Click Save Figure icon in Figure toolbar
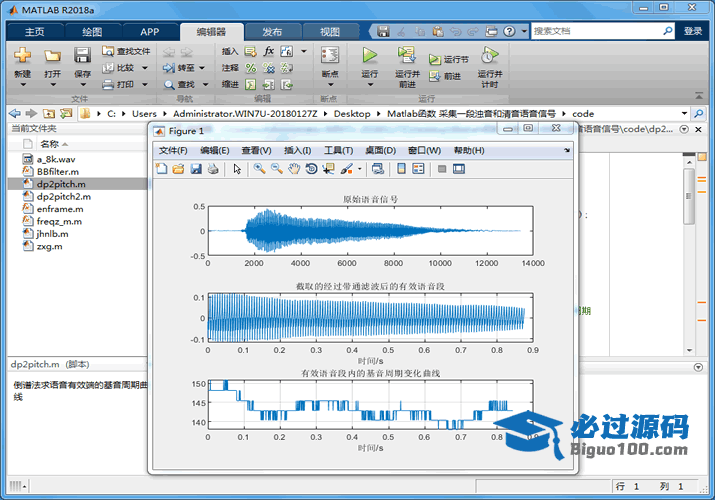Viewport: 715px width, 500px height. click(x=196, y=169)
